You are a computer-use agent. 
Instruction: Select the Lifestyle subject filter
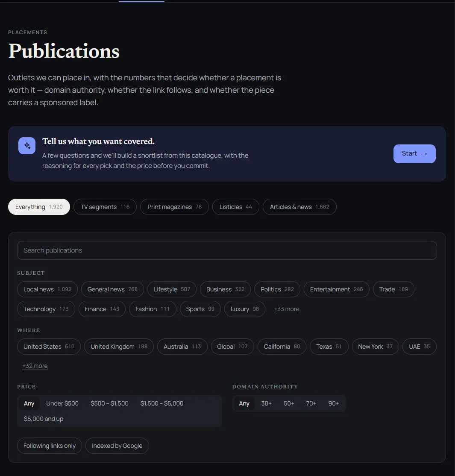tap(172, 289)
